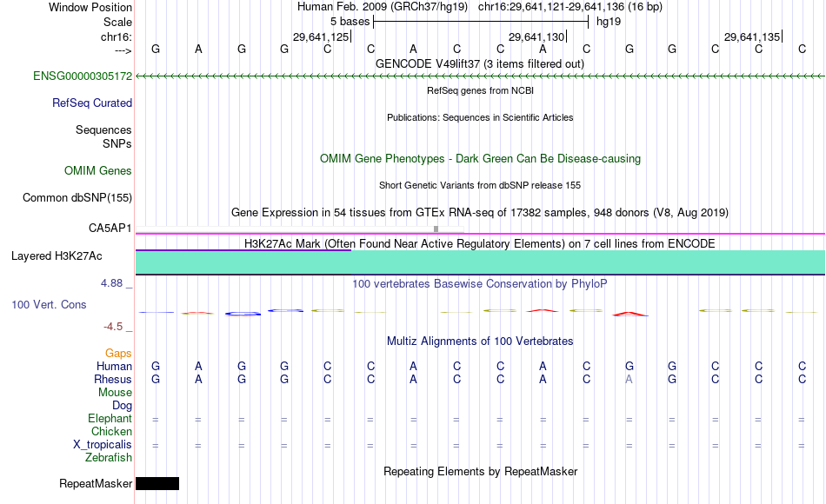The width and height of the screenshot is (826, 504).
Task: Select the Elephant species row label
Action: (x=110, y=419)
